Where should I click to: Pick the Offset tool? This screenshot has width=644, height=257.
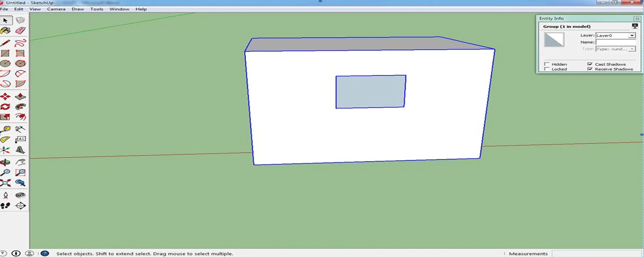[20, 117]
